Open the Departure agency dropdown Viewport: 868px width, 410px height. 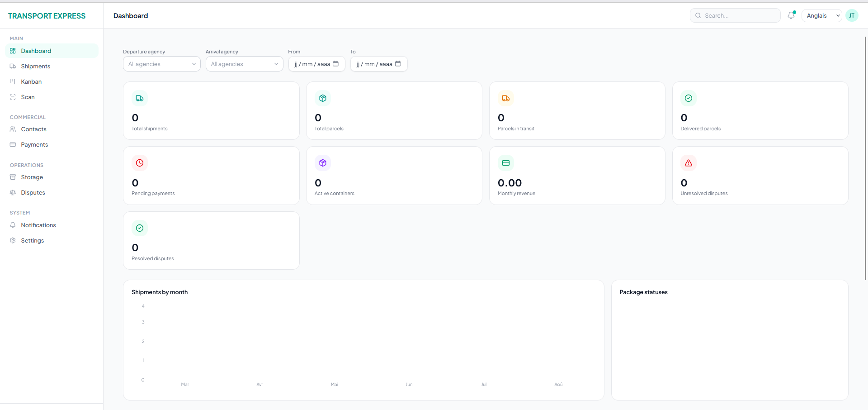[x=162, y=64]
